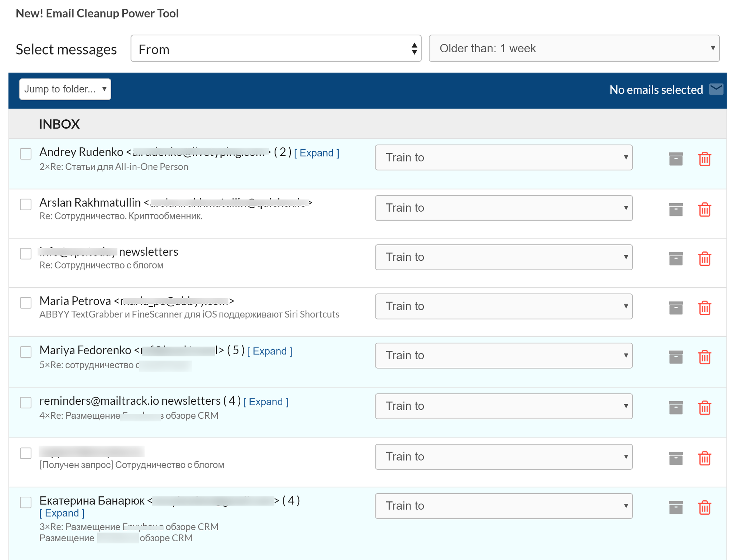Check the Andrey Rudenko email checkbox
Image resolution: width=737 pixels, height=560 pixels.
pos(26,154)
